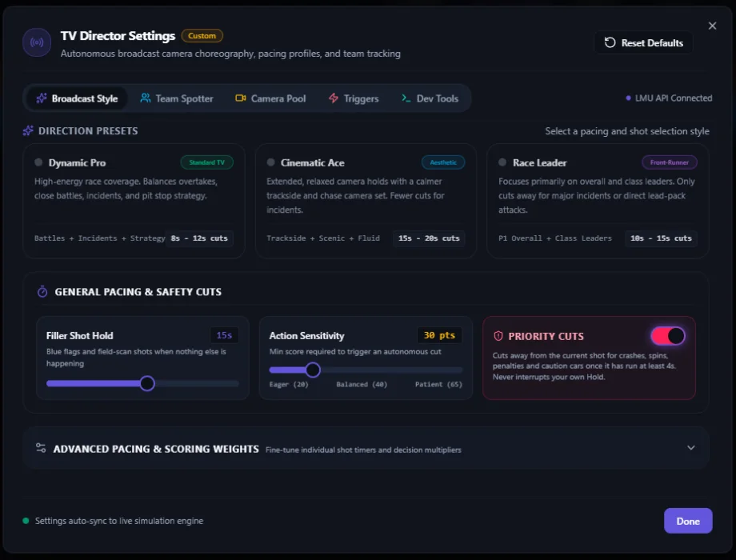The height and width of the screenshot is (560, 736).
Task: Click the Filler Shot Hold label
Action: coord(79,335)
